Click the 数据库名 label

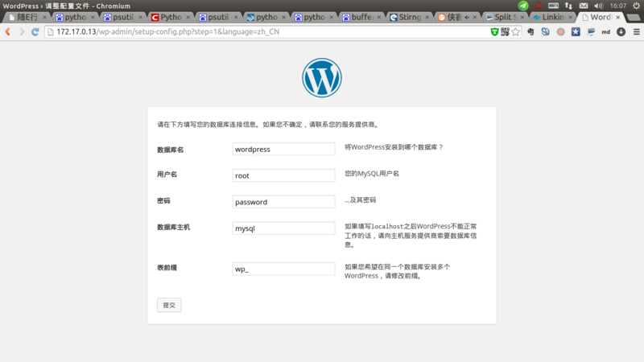point(170,150)
